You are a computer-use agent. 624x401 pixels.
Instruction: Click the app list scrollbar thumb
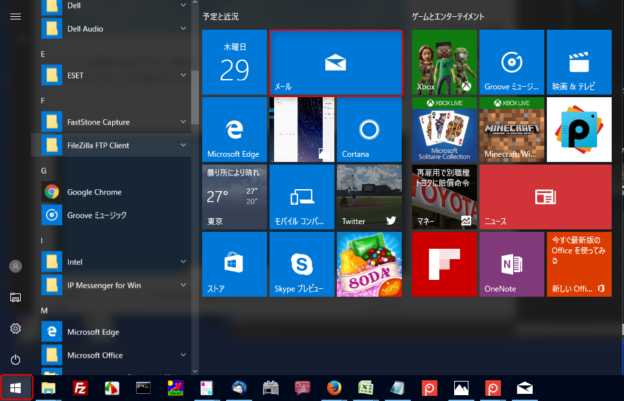tap(195, 97)
